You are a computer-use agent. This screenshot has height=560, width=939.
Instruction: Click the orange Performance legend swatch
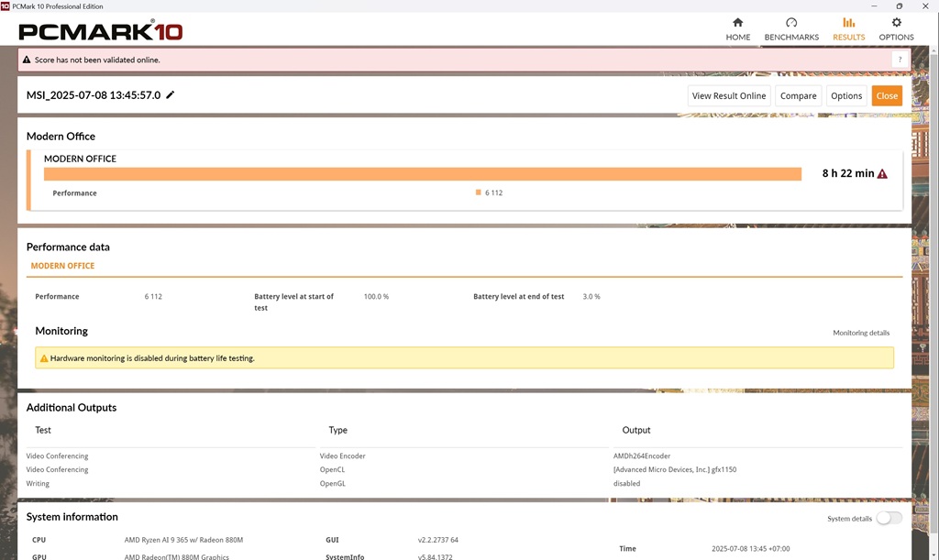click(x=479, y=192)
